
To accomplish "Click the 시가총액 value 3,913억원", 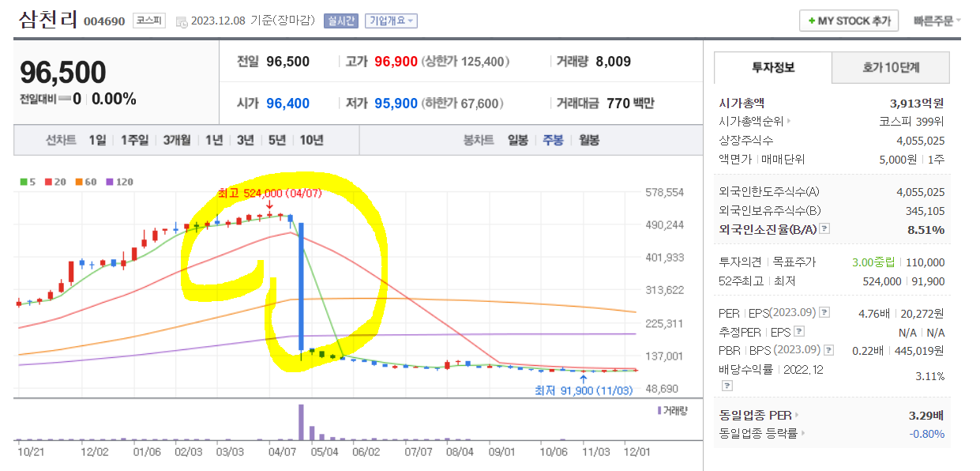I will (x=917, y=103).
